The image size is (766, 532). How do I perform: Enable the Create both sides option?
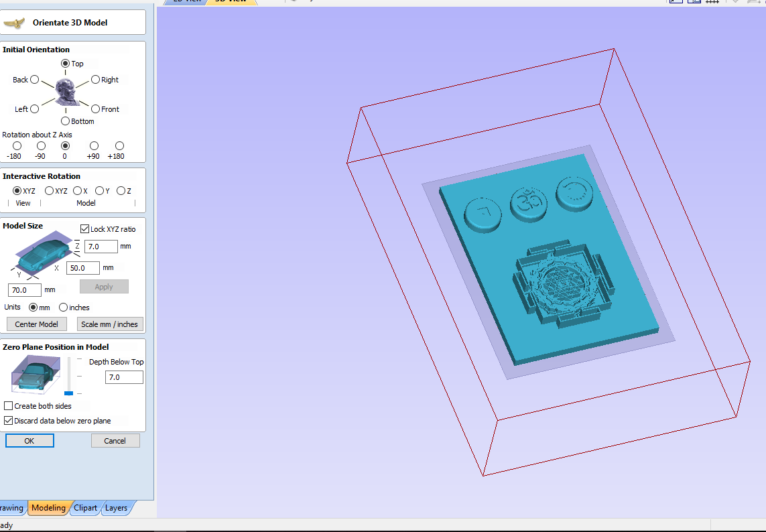coord(9,405)
